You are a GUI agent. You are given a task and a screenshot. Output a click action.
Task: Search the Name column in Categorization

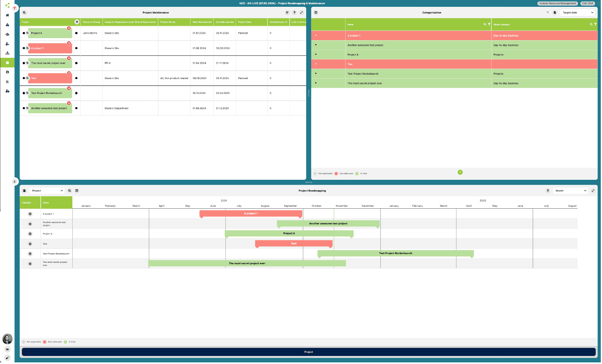coord(485,24)
